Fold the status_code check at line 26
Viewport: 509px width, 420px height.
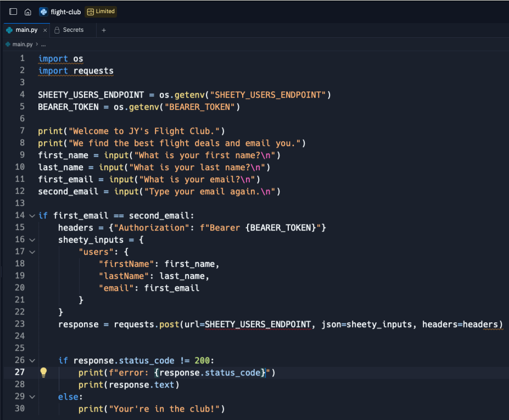[32, 361]
